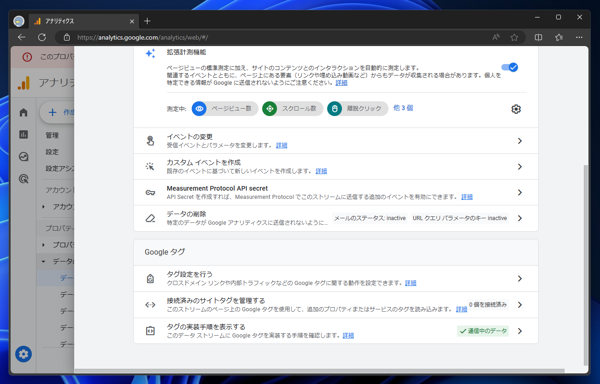Click the ページビュー数 eye icon chip
The image size is (600, 384).
click(225, 109)
